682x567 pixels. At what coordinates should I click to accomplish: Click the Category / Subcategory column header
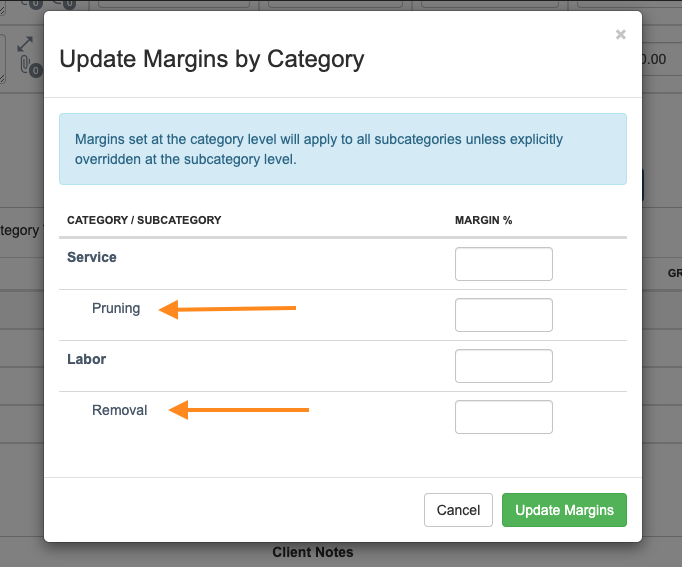coord(144,220)
